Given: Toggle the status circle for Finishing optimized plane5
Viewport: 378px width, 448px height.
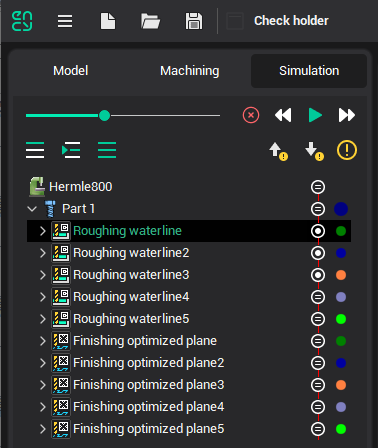Looking at the screenshot, I should click(318, 429).
